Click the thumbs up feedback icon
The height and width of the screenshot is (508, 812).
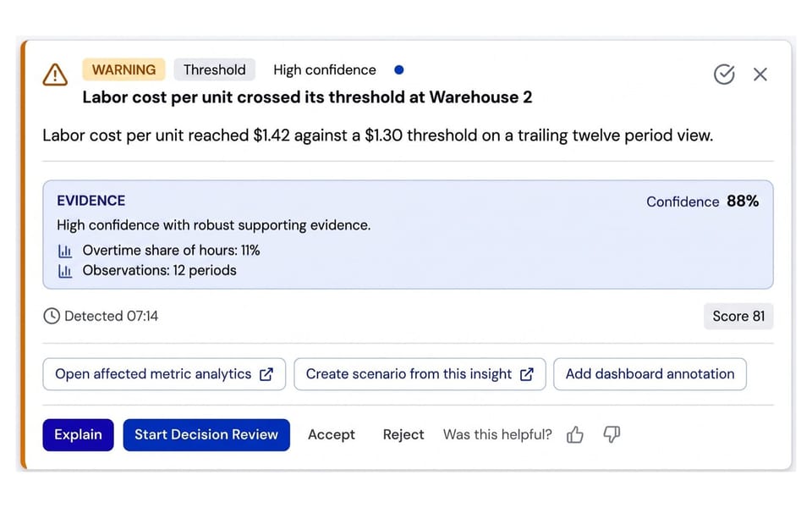pos(575,434)
